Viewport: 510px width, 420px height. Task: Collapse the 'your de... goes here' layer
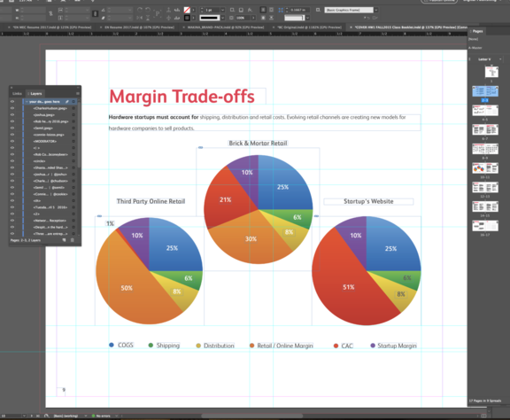[x=27, y=102]
